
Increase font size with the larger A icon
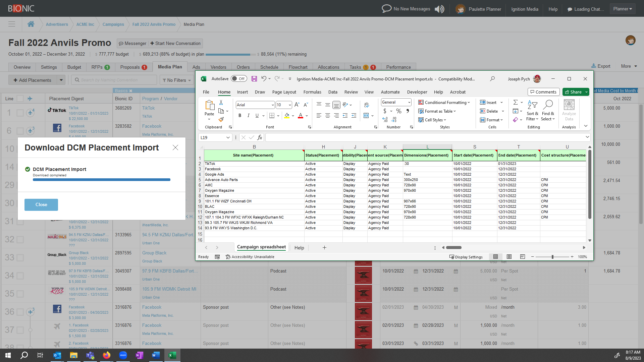pos(297,105)
